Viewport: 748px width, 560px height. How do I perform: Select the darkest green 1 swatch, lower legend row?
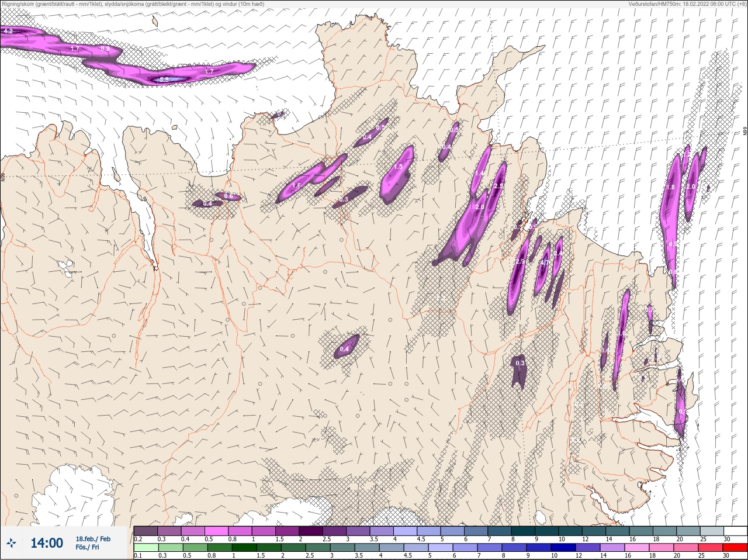coord(244,547)
